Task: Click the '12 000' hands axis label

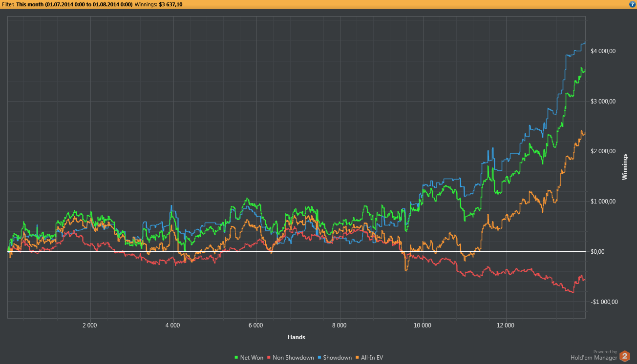Action: click(505, 325)
